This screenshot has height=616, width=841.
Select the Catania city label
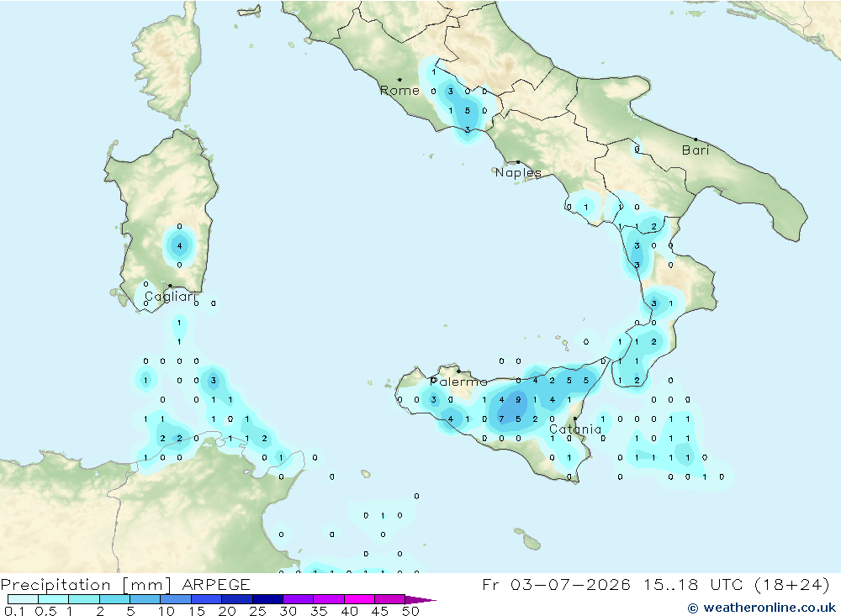tap(575, 429)
